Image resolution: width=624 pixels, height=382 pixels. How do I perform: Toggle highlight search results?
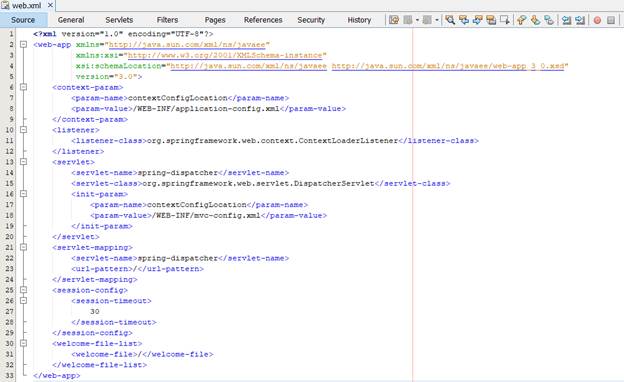pyautogui.click(x=491, y=20)
